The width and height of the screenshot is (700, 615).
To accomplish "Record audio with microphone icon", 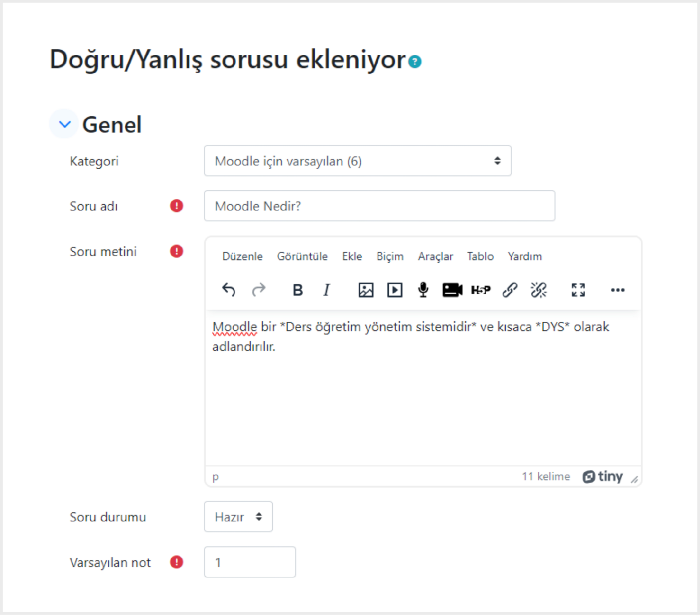I will (423, 290).
